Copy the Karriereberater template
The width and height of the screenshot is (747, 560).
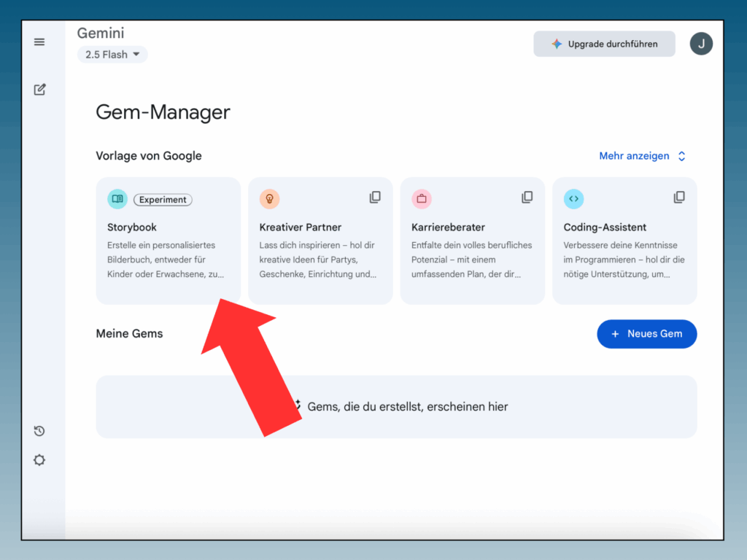tap(527, 197)
